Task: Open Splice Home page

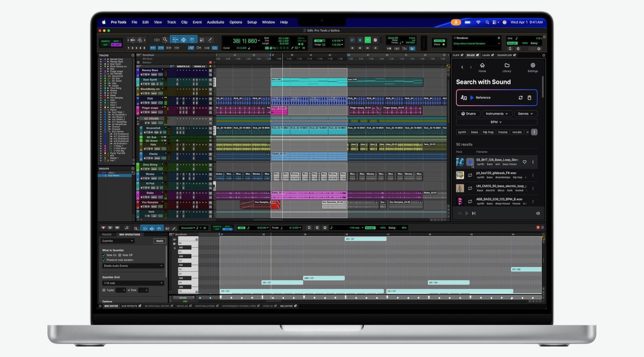Action: pos(482,67)
